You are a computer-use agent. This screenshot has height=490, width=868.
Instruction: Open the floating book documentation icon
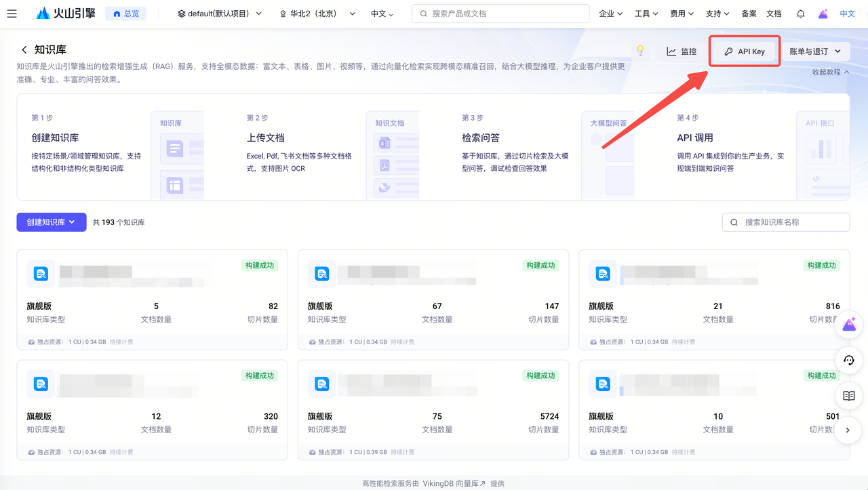848,396
